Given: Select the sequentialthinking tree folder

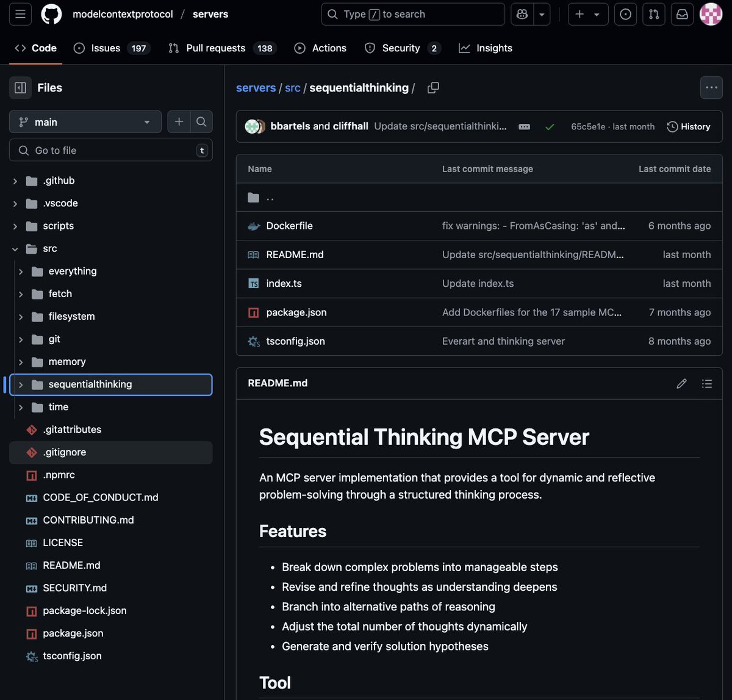Looking at the screenshot, I should (111, 384).
